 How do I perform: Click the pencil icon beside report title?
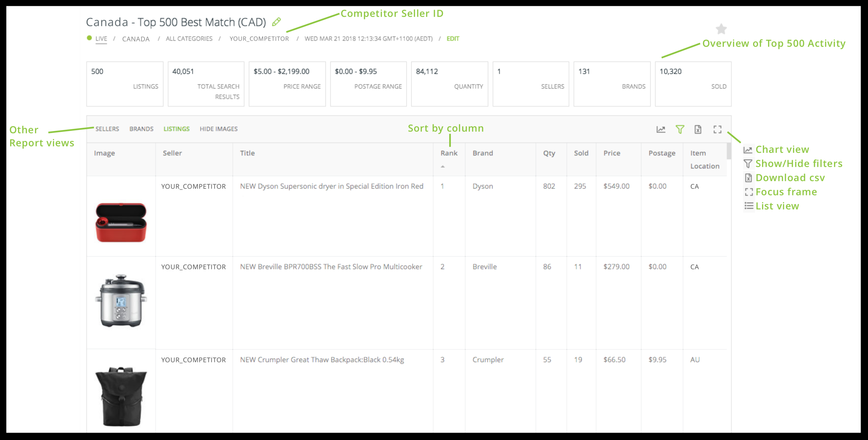(x=276, y=22)
